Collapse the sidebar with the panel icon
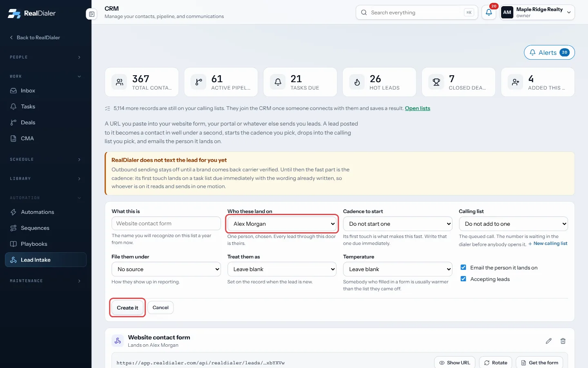The image size is (588, 368). pyautogui.click(x=91, y=14)
